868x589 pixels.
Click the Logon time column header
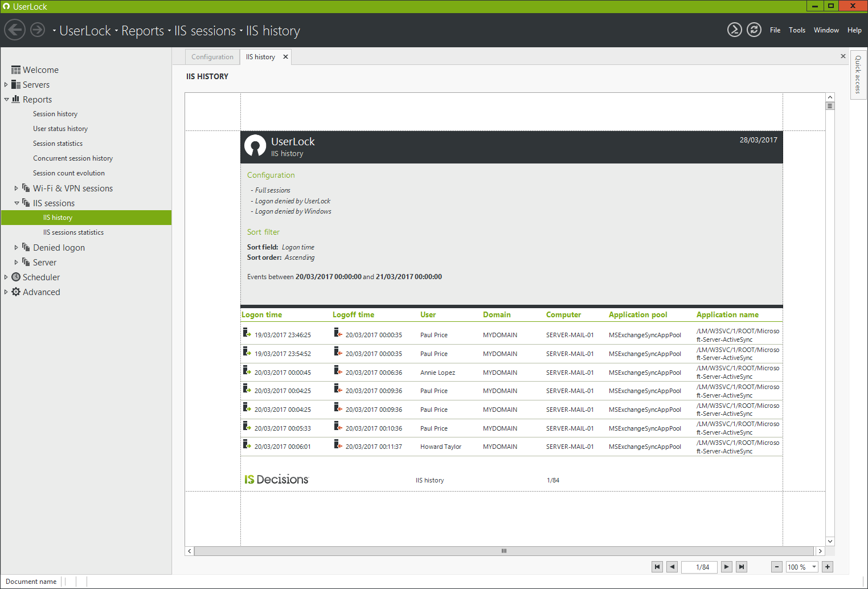262,314
